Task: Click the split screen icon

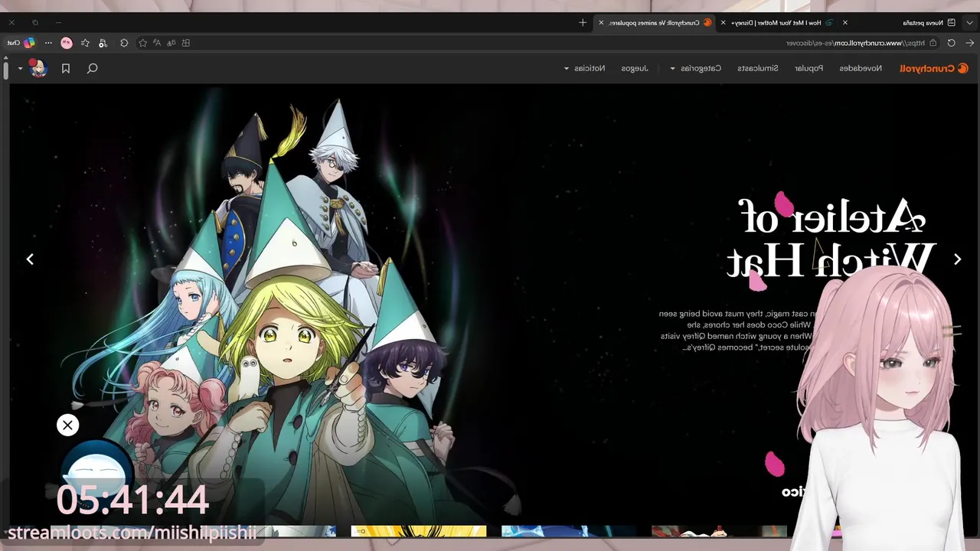Action: pyautogui.click(x=185, y=43)
